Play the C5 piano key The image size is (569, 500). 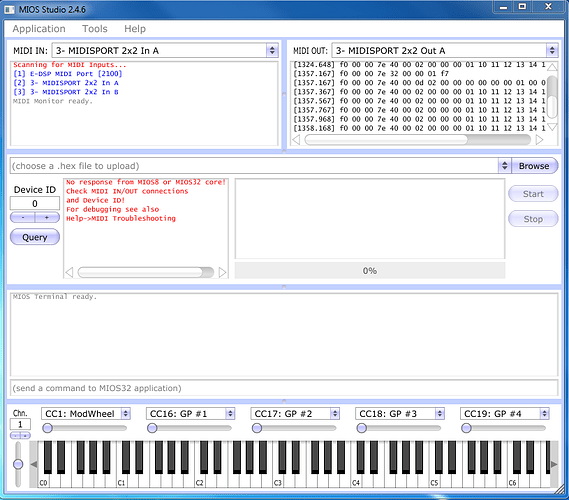434,482
